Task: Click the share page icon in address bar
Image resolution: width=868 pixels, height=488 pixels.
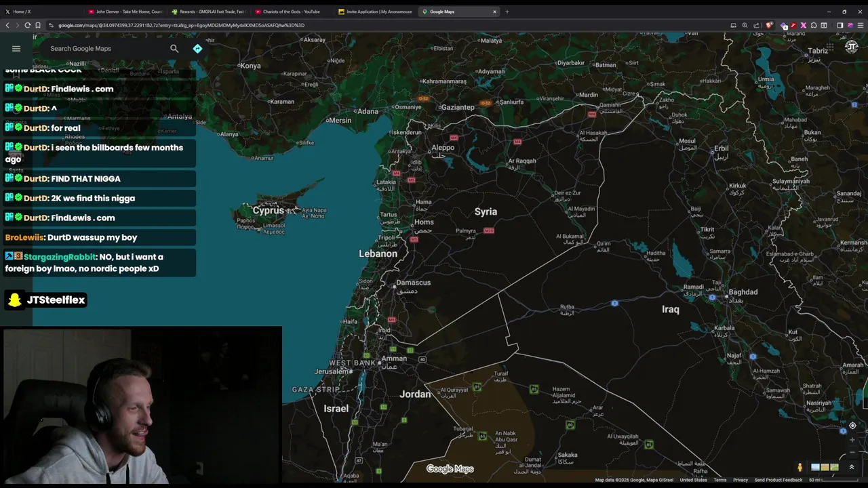Action: (x=756, y=25)
